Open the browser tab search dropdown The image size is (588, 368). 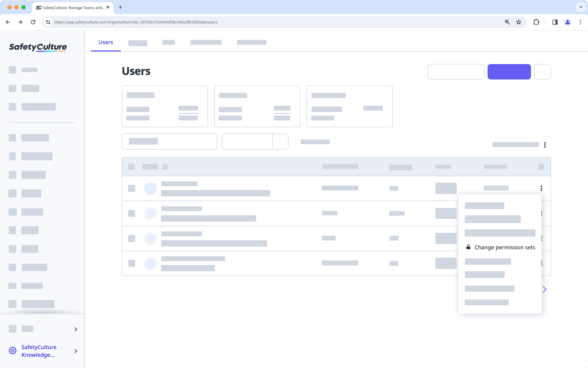[580, 7]
